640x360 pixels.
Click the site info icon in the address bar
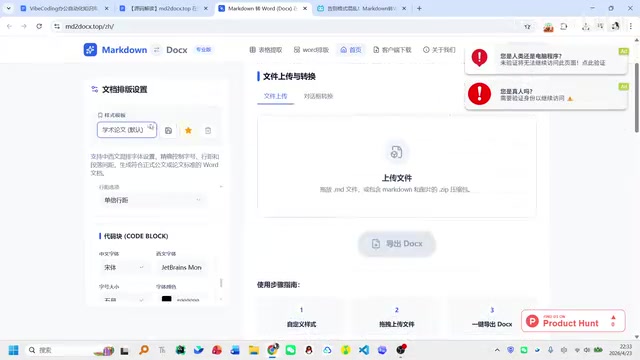pos(57,26)
